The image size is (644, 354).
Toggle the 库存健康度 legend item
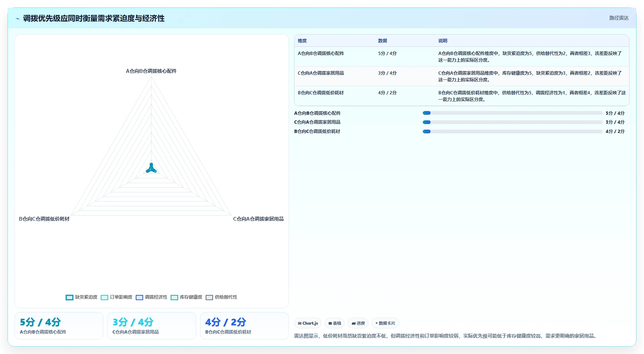coord(186,297)
